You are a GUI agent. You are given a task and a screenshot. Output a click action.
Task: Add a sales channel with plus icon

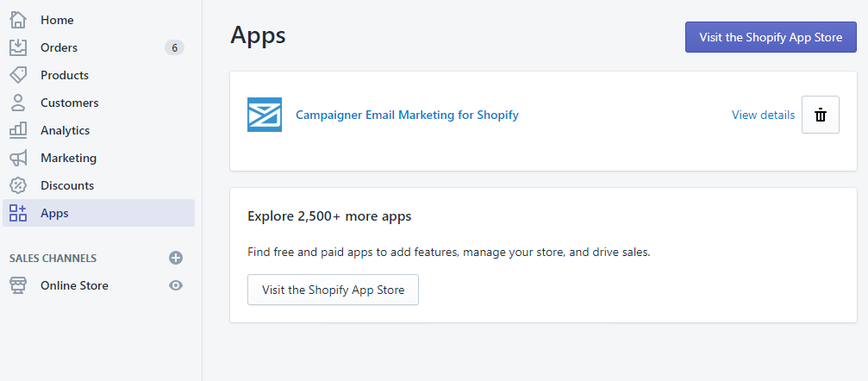click(x=176, y=258)
